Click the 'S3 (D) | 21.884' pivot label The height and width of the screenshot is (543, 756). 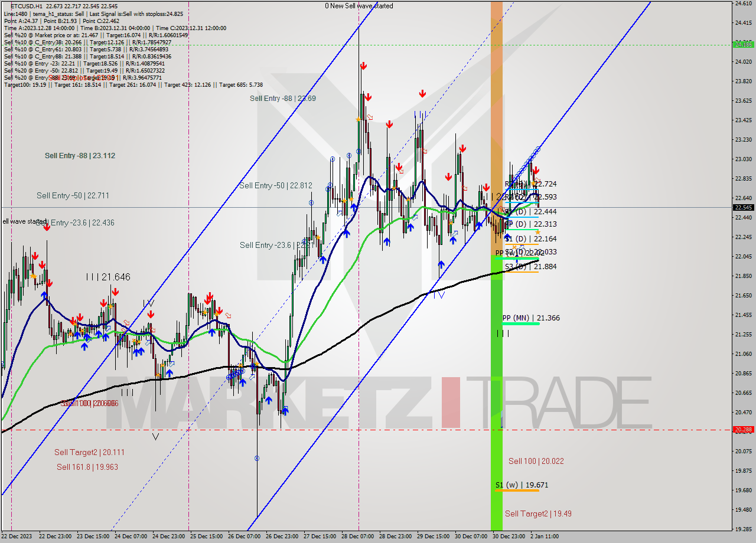[x=530, y=267]
